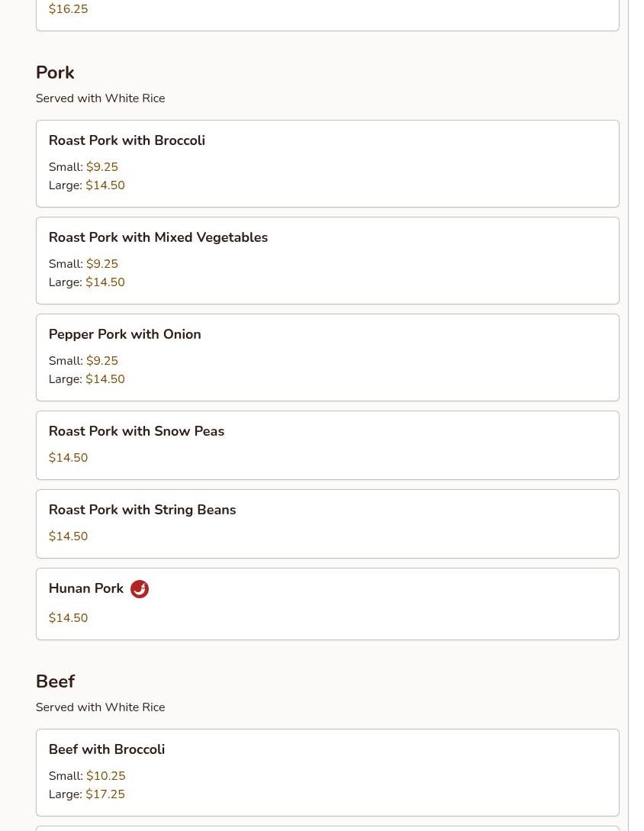Select Roast Pork with Mixed Vegetables

point(158,237)
